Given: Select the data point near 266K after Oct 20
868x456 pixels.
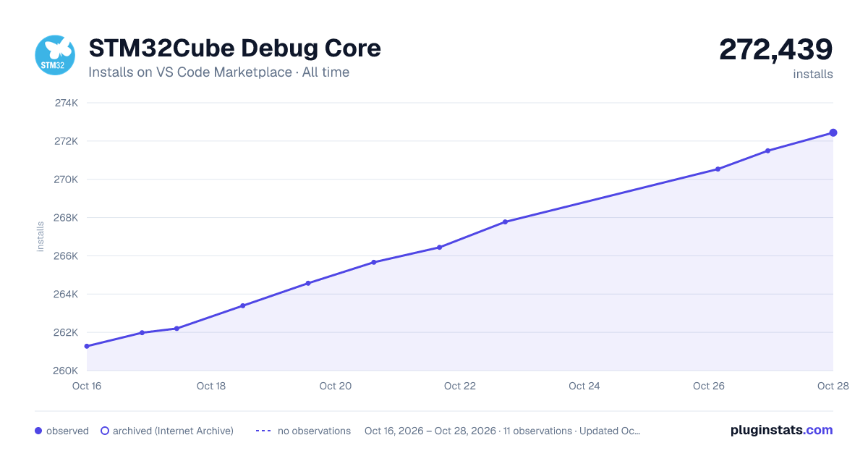Looking at the screenshot, I should pos(374,262).
